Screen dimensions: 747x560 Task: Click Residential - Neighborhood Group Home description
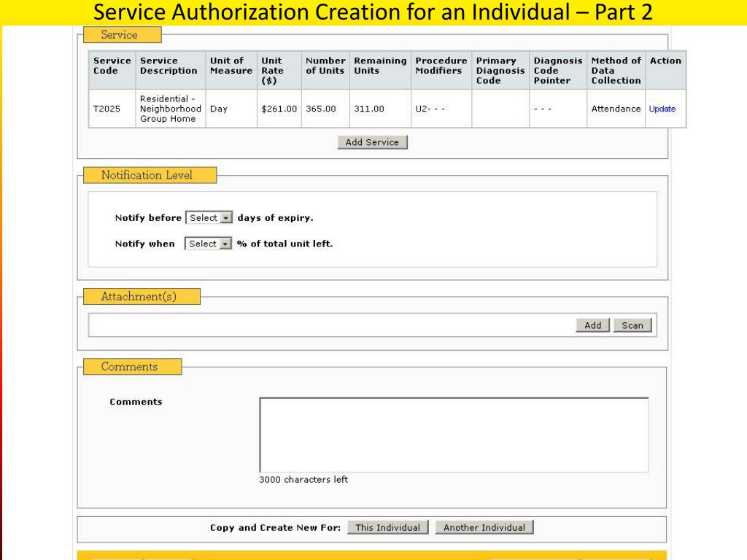coord(169,109)
